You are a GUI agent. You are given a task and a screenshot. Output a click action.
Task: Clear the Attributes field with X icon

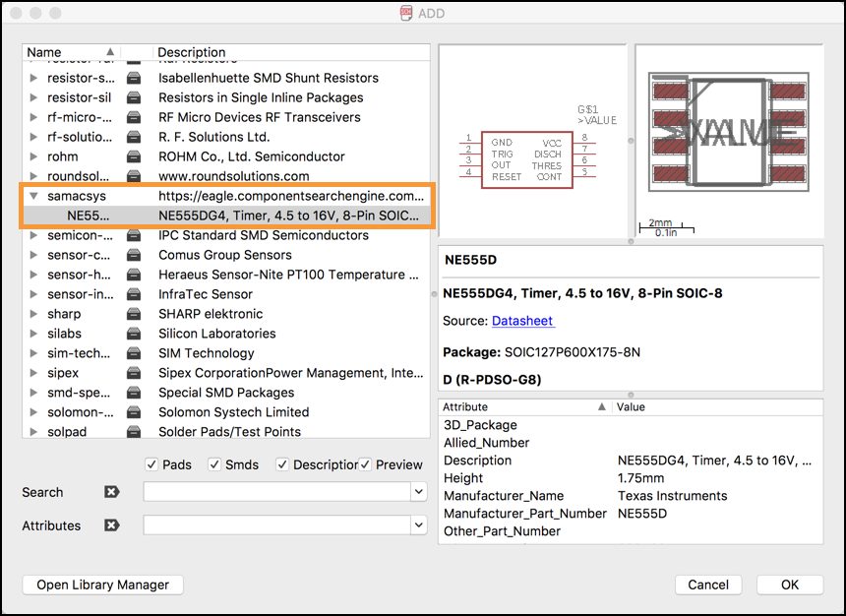[x=112, y=525]
